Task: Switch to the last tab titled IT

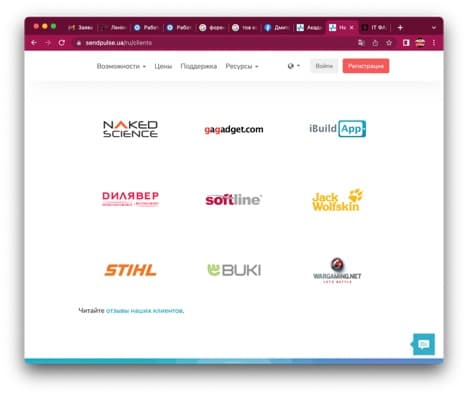Action: coord(375,28)
